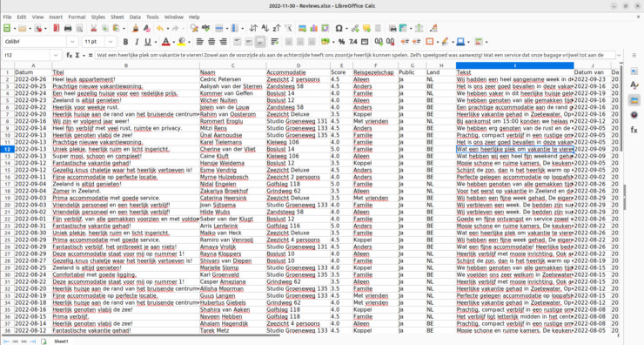Viewport: 644px width, 345px height.
Task: Toggle Wrap Text button
Action: [x=274, y=42]
